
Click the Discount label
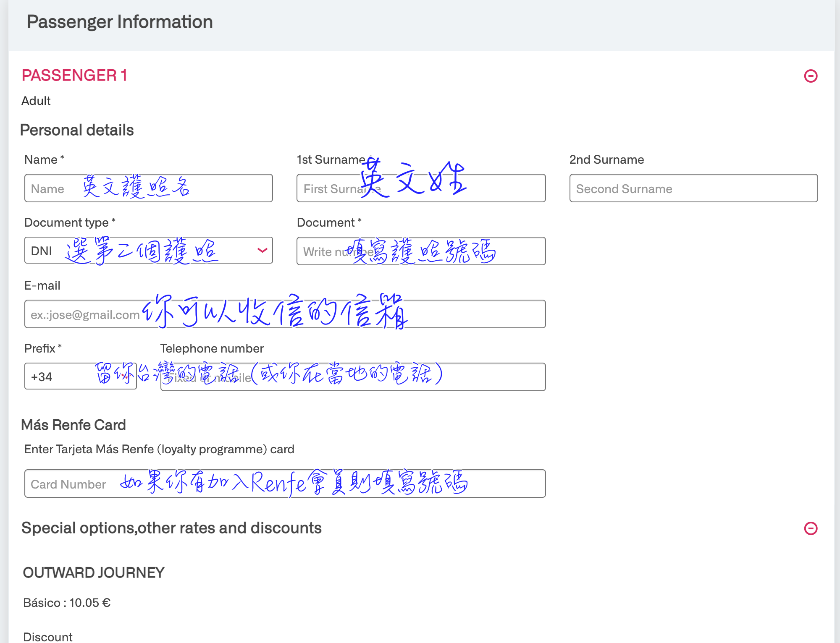pos(48,637)
